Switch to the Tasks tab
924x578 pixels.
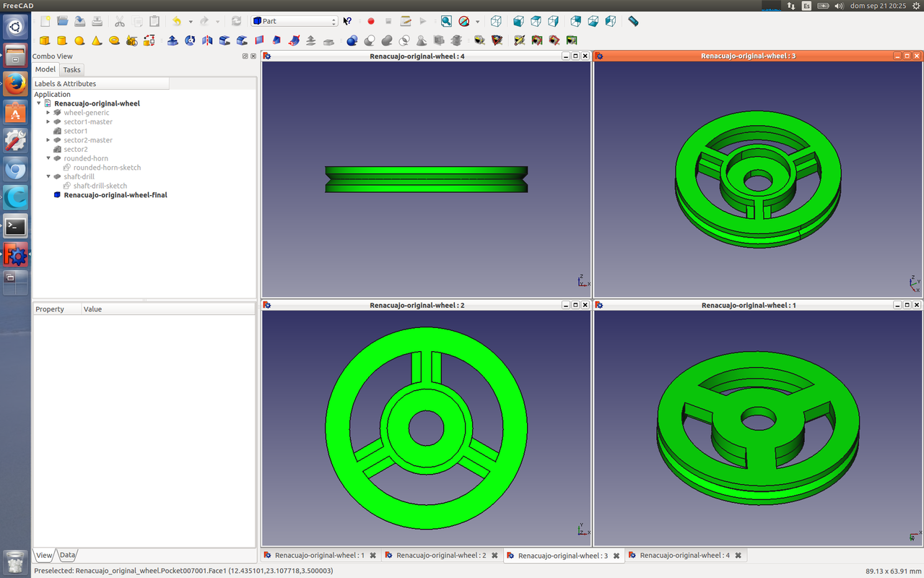pyautogui.click(x=71, y=70)
